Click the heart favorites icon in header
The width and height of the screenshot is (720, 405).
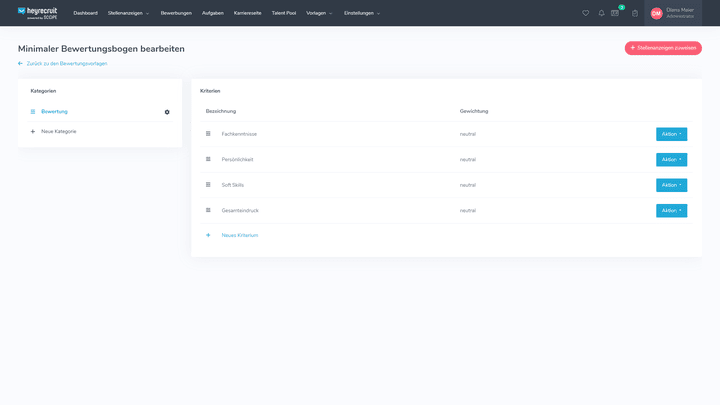tap(586, 13)
